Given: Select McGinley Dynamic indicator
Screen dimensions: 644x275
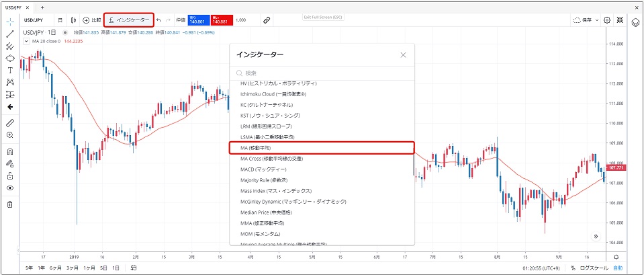Looking at the screenshot, I should point(321,202).
